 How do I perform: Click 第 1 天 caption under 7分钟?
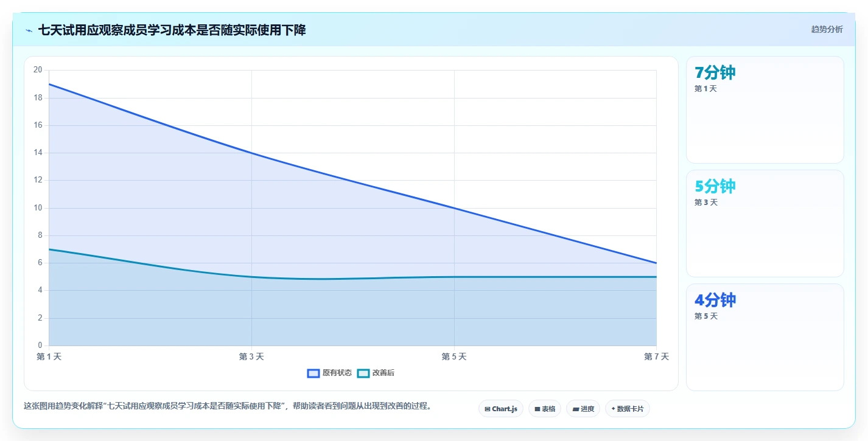coord(705,89)
